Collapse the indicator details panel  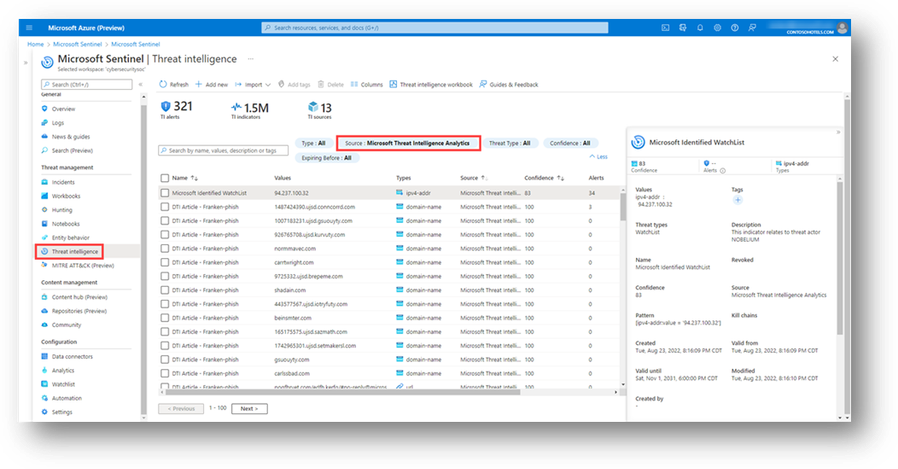(838, 132)
